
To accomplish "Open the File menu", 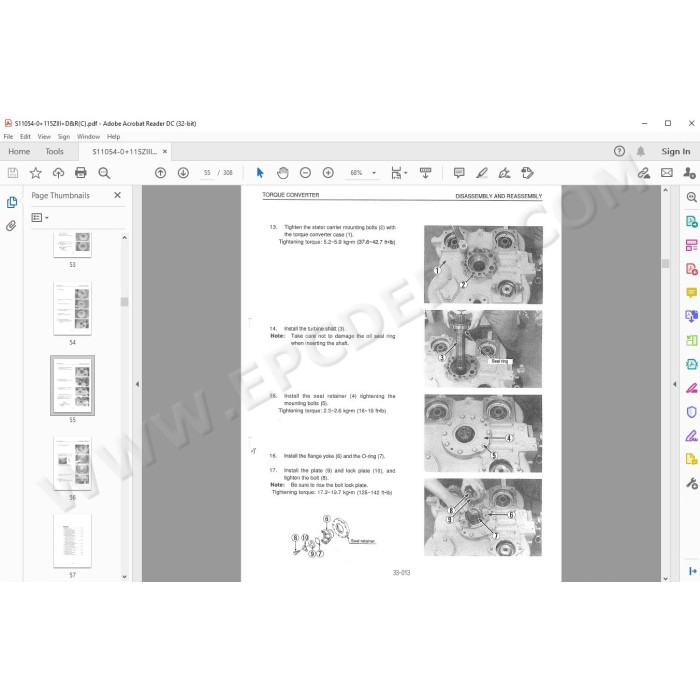I will click(x=8, y=137).
